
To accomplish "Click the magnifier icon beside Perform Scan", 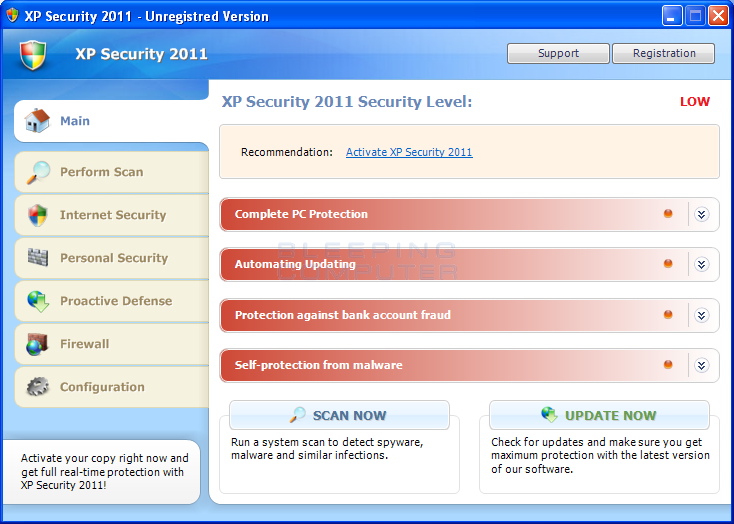I will pos(38,172).
